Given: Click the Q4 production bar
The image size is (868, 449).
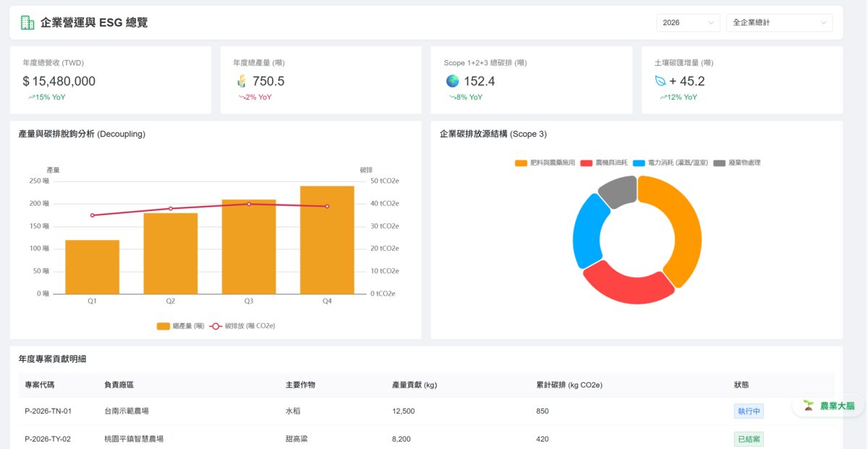Looking at the screenshot, I should tap(327, 240).
